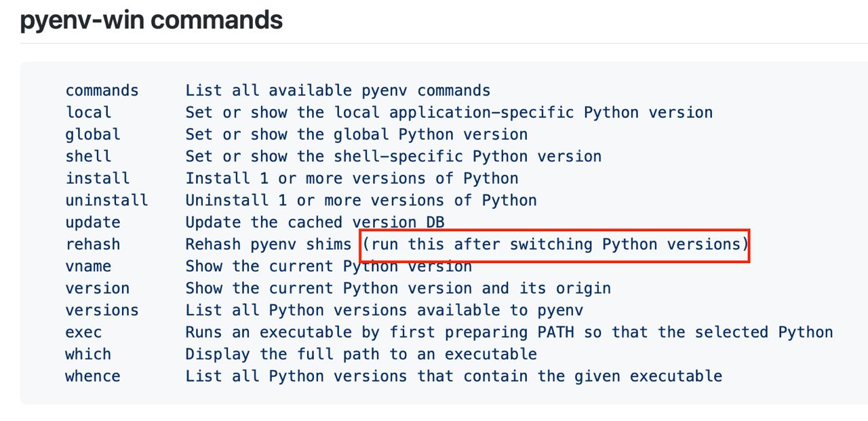Select the 'vname' command name
868x421 pixels.
pos(88,266)
